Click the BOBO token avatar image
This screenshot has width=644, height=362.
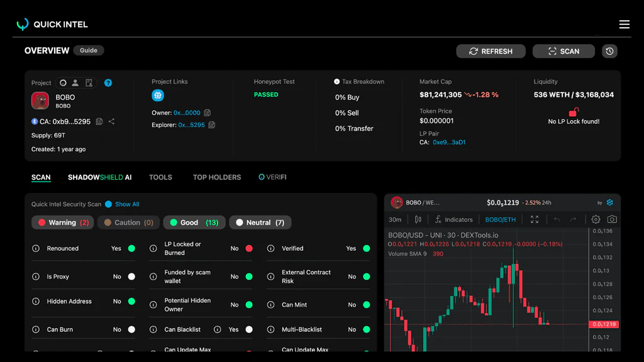click(40, 101)
